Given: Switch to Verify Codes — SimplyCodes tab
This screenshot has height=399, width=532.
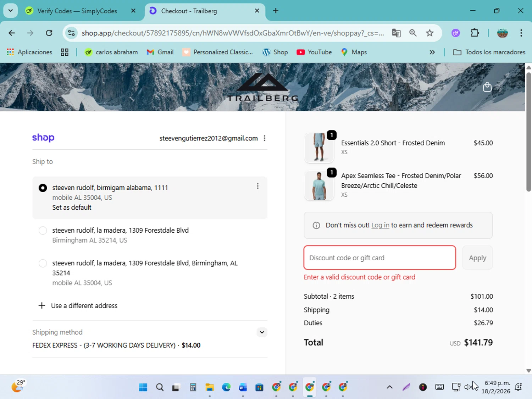Looking at the screenshot, I should point(77,11).
